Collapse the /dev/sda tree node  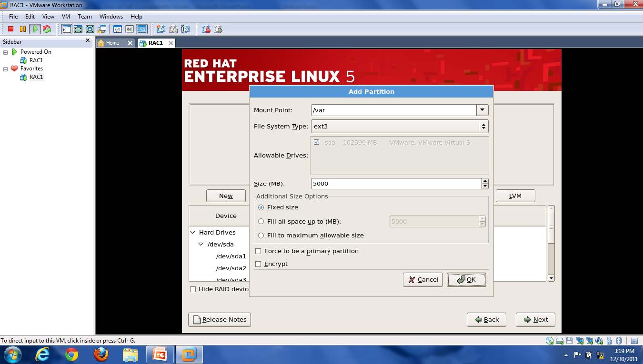(201, 244)
